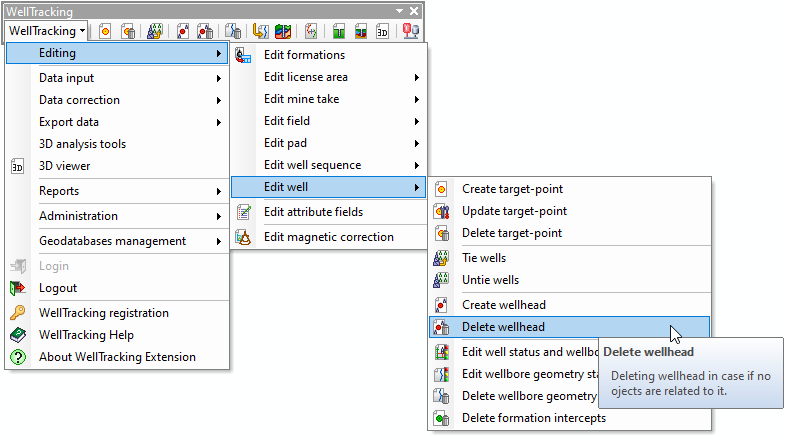Click green T-shaped well toolbar icon
The image size is (787, 437).
pyautogui.click(x=339, y=32)
